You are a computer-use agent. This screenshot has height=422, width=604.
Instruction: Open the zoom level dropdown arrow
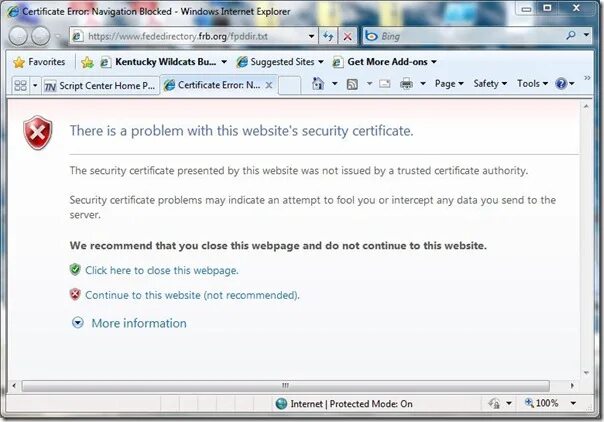(x=573, y=403)
